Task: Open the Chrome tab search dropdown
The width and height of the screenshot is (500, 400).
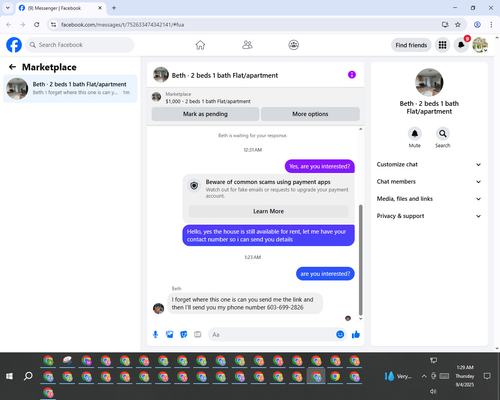Action: [x=8, y=8]
